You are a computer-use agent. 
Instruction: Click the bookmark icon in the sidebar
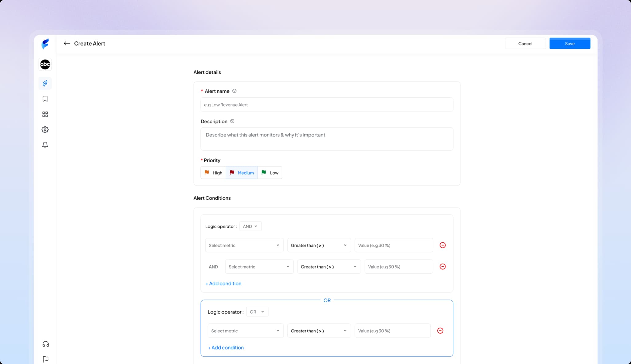(45, 99)
